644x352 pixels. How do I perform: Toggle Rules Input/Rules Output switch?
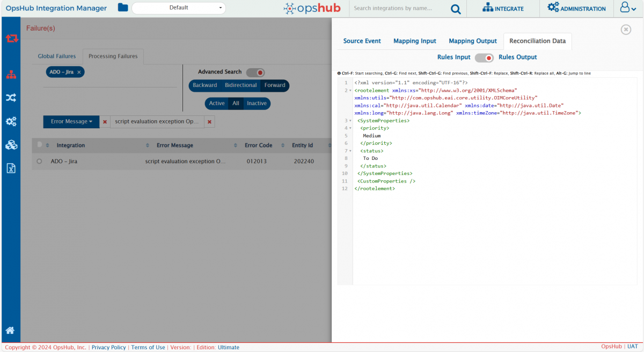(484, 57)
